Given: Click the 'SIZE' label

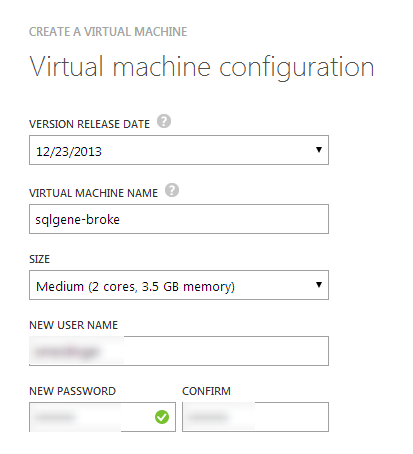Looking at the screenshot, I should point(39,259).
